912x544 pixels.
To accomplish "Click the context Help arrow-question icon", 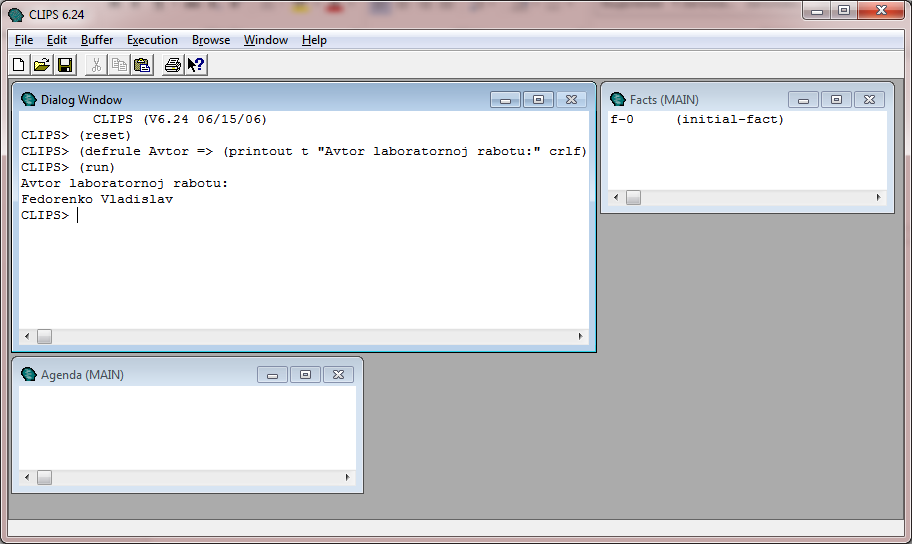I will [x=196, y=65].
